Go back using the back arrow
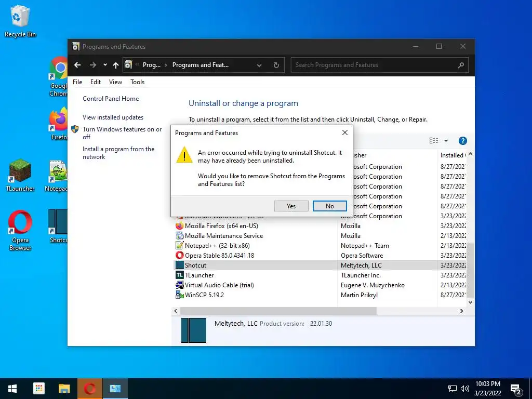 click(x=77, y=65)
